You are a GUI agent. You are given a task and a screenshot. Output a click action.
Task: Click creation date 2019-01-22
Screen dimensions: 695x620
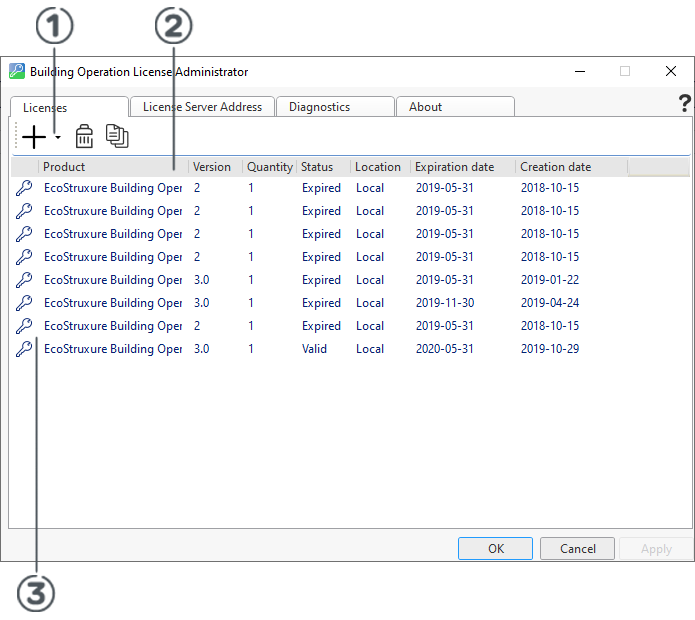(x=550, y=280)
